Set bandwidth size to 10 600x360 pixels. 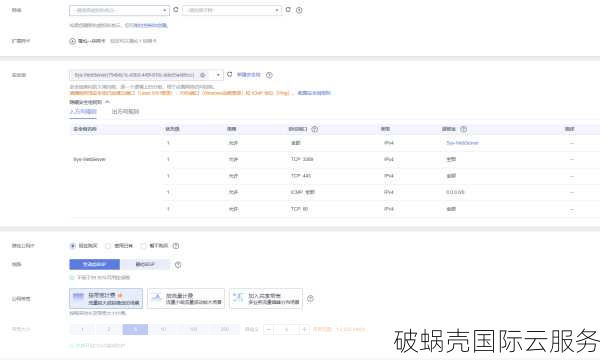click(163, 329)
